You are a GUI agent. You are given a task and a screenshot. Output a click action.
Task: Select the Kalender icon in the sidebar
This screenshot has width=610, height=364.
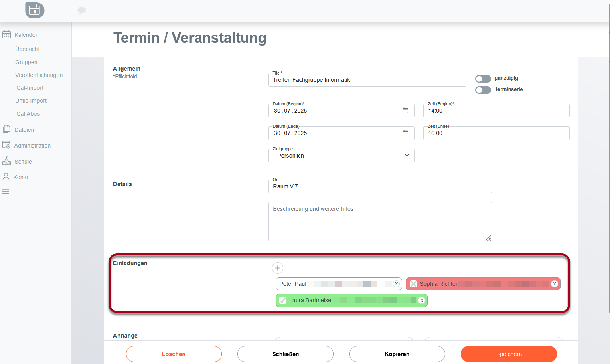(6, 34)
